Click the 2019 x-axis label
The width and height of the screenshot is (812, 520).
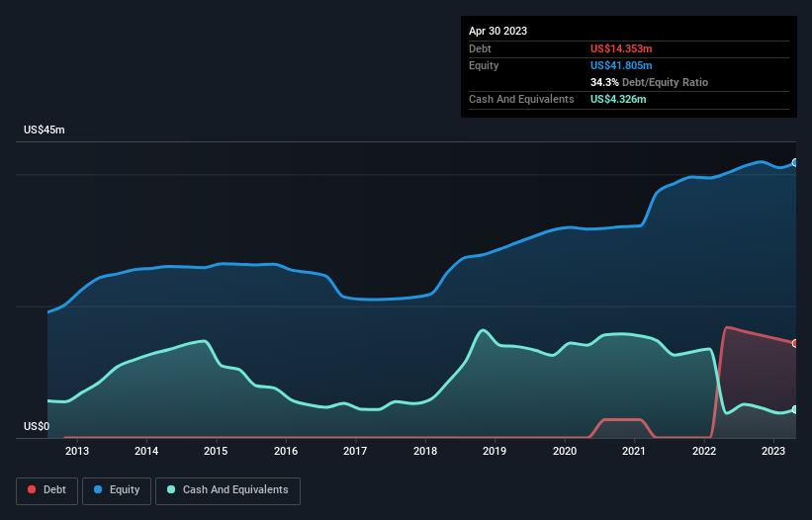(x=495, y=451)
